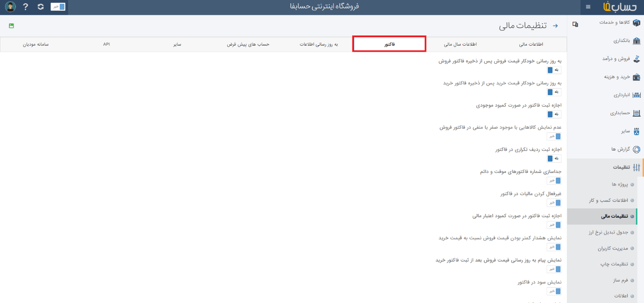
Task: Click the sliders icon of تنظیمات
Action: tap(636, 167)
